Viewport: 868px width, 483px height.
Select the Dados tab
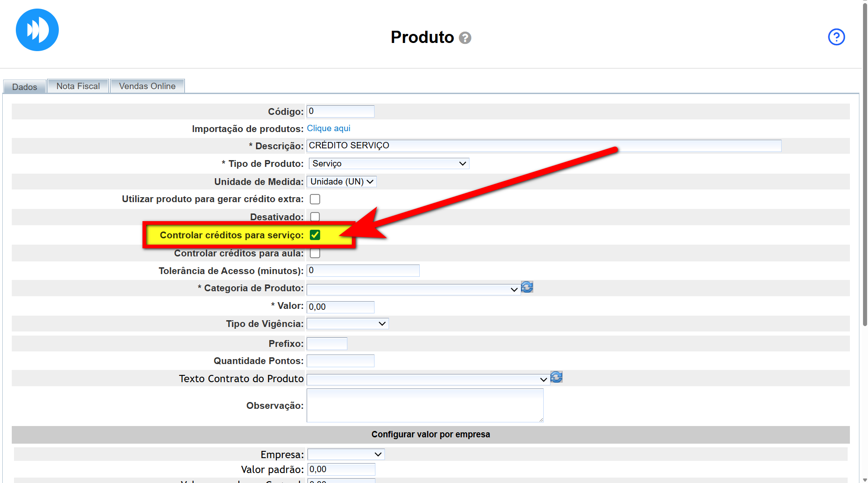(24, 87)
